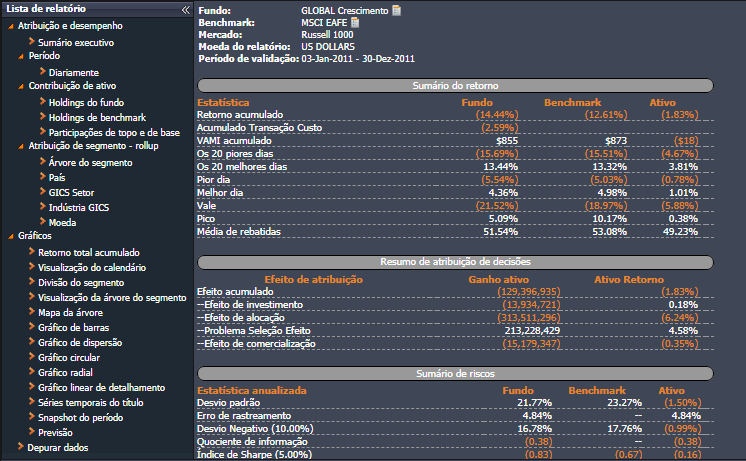
Task: Click arrow icon beside Holdings do fundo
Action: point(41,102)
